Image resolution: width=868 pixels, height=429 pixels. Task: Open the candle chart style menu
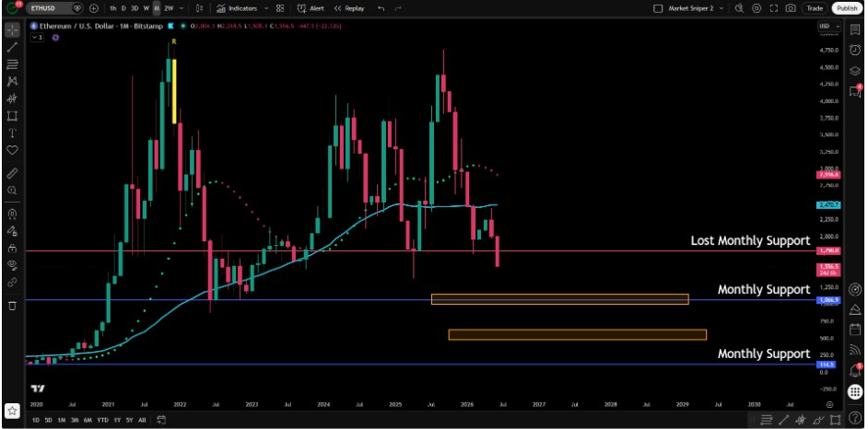200,8
